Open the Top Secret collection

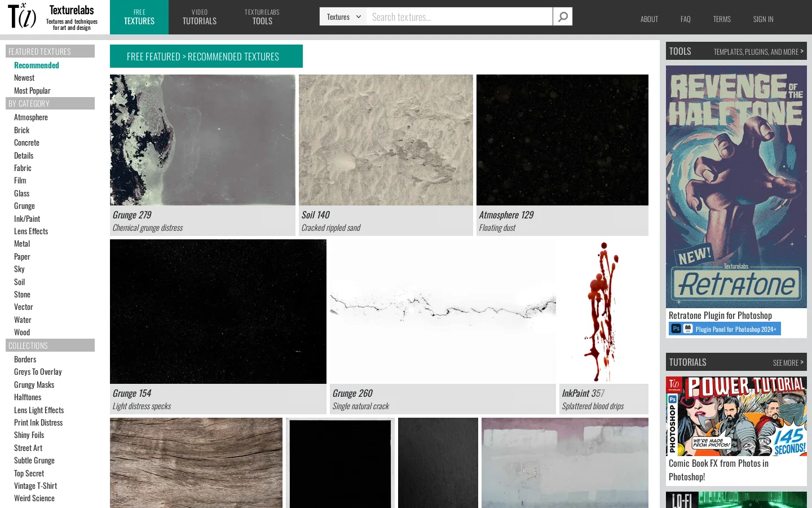point(29,474)
